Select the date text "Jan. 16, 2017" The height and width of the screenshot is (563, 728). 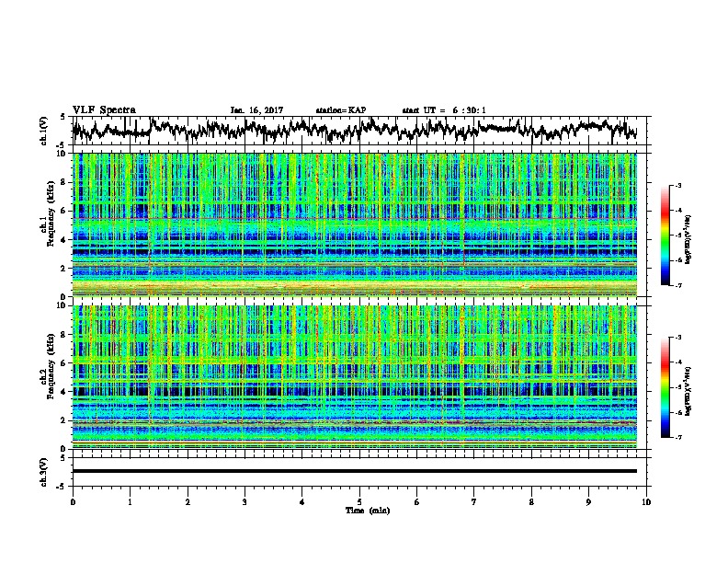pyautogui.click(x=256, y=110)
